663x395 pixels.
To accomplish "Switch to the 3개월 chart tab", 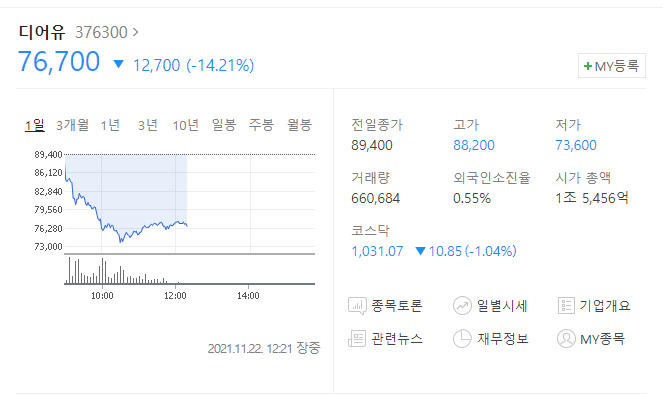I will point(72,125).
